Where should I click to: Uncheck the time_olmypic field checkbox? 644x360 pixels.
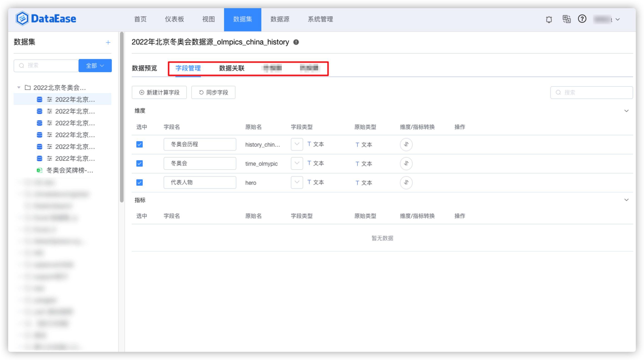click(140, 163)
